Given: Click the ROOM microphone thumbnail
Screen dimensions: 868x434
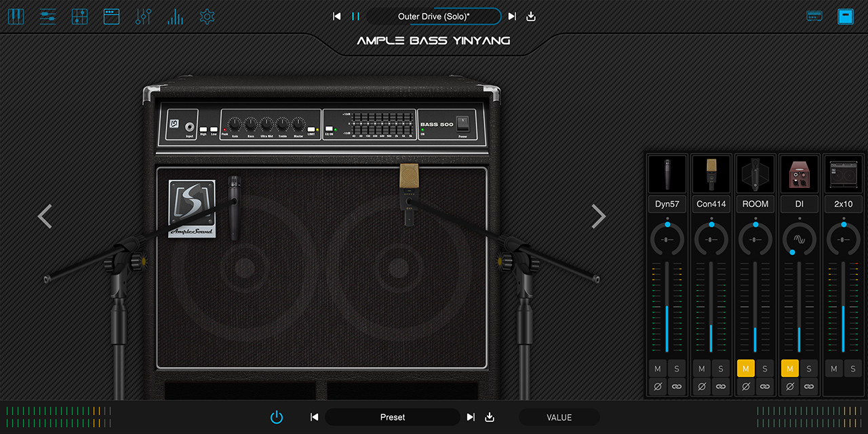Looking at the screenshot, I should pyautogui.click(x=755, y=175).
